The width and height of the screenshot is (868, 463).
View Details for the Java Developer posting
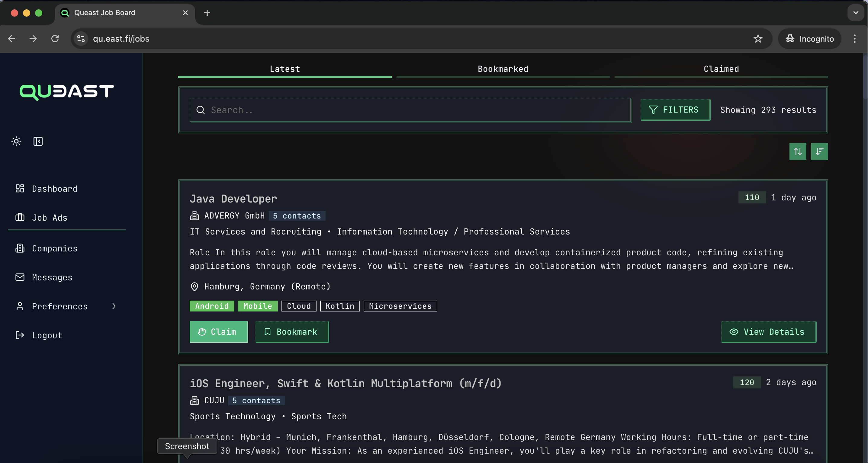click(768, 332)
